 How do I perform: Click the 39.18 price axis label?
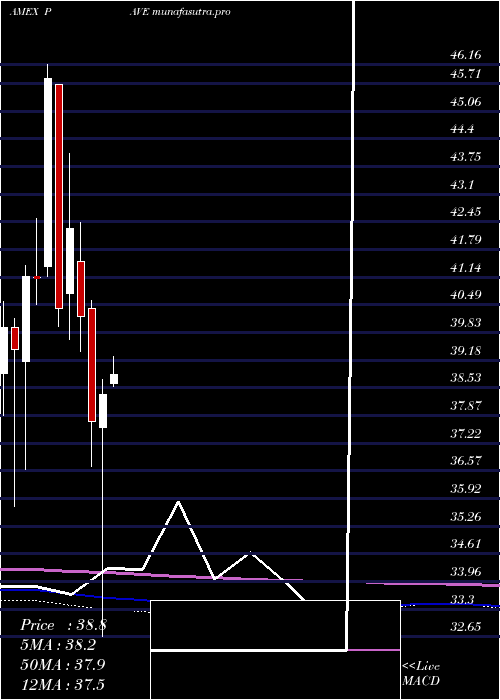466,351
